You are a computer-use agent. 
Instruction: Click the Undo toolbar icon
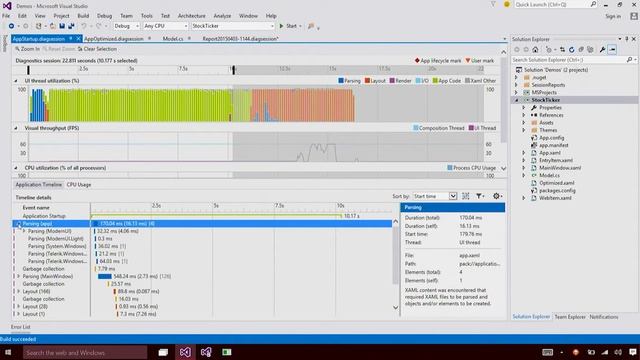(x=84, y=26)
